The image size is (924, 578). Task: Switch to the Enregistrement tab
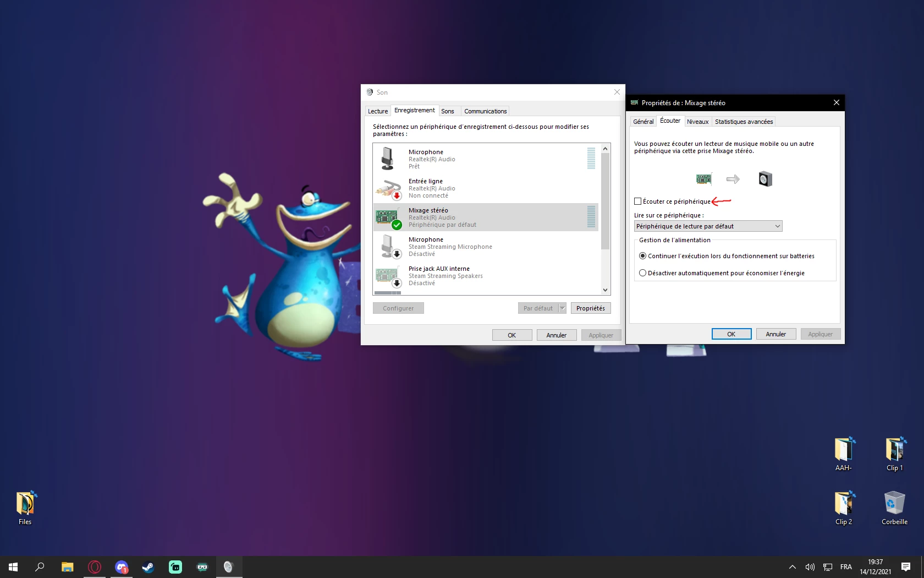click(x=415, y=111)
